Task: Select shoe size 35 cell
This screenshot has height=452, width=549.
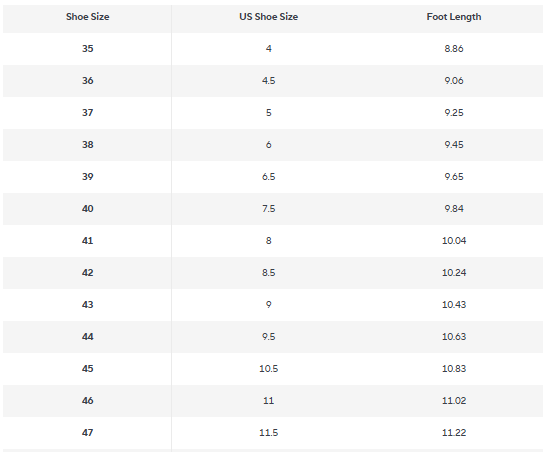Action: 88,49
